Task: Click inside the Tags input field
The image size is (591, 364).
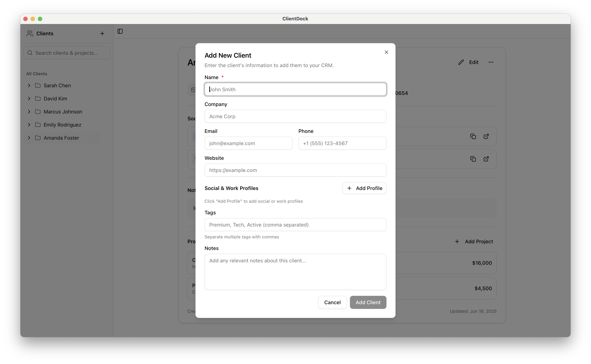Action: (x=295, y=225)
